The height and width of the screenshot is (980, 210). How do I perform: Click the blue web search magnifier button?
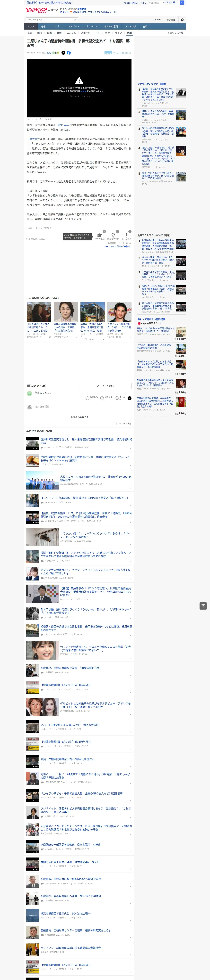182,3
